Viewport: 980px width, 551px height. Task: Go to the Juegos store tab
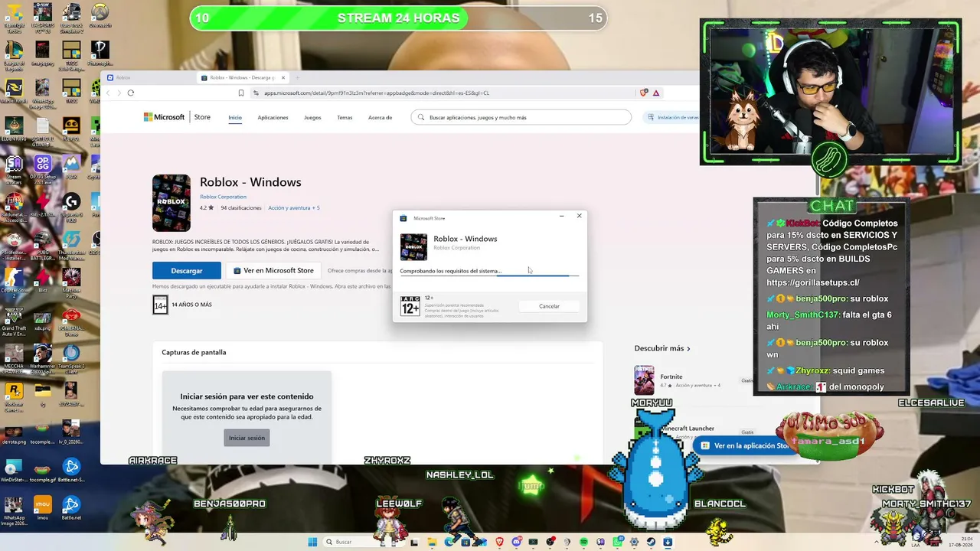point(312,118)
